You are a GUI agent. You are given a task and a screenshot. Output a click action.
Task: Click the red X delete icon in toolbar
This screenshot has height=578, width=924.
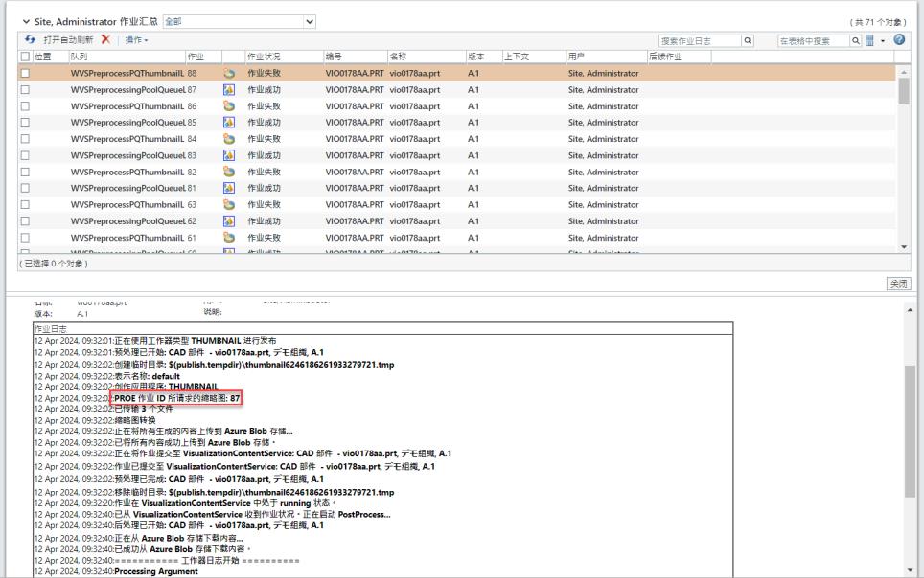(105, 39)
